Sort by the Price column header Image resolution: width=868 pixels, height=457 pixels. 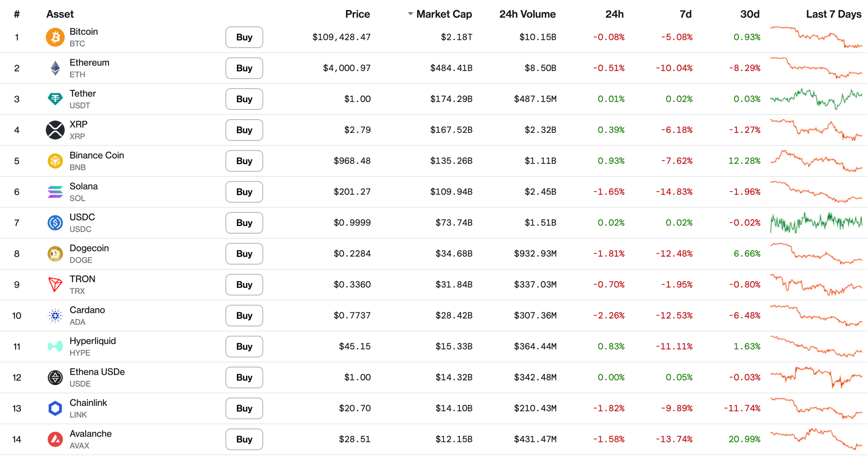click(x=357, y=14)
